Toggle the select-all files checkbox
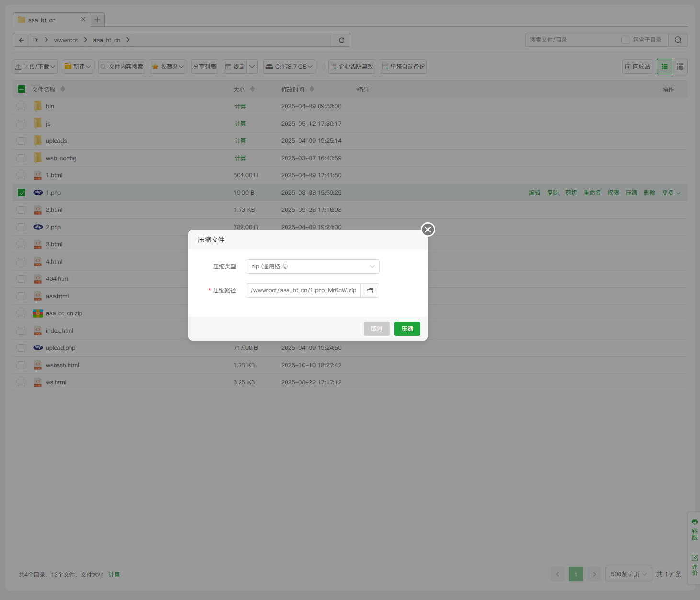Screen dimensions: 700x600 pos(22,89)
